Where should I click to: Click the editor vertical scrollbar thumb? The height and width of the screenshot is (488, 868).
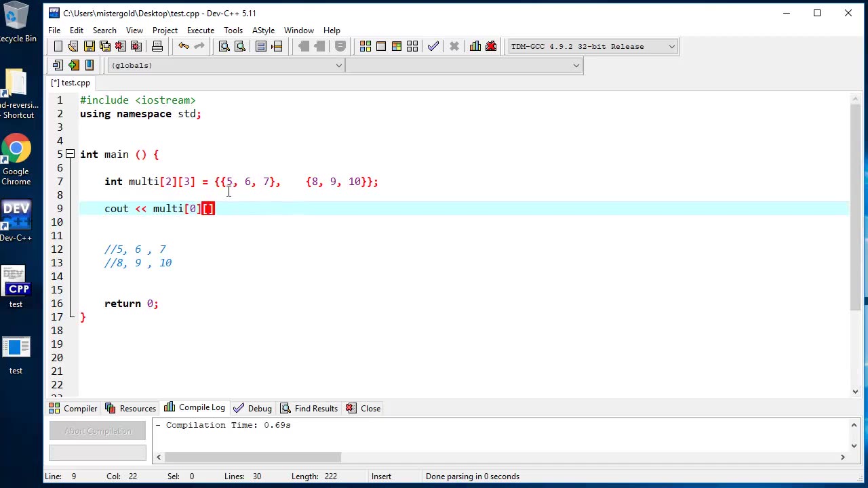click(x=855, y=207)
